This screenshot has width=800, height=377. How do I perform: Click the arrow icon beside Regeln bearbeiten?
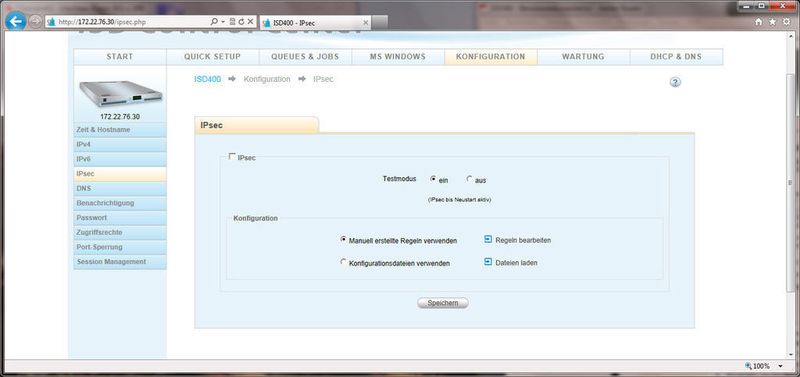(x=488, y=239)
